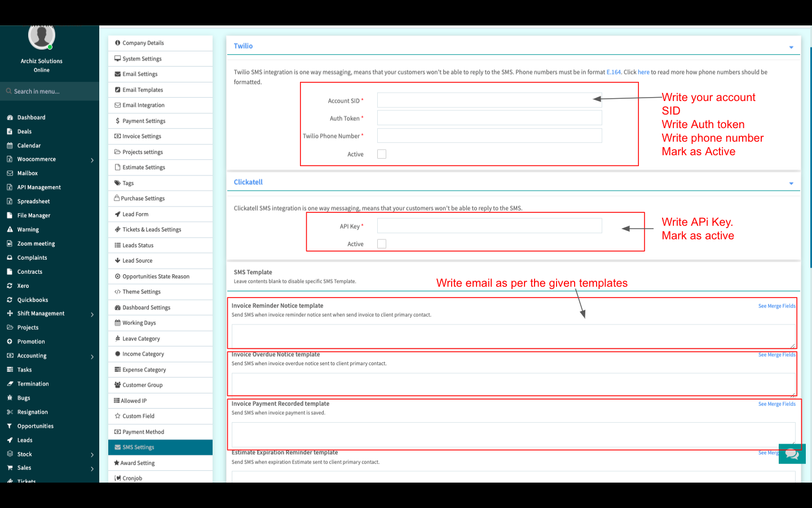This screenshot has width=812, height=508.
Task: Collapse the Clickatell section arrow
Action: pyautogui.click(x=791, y=183)
